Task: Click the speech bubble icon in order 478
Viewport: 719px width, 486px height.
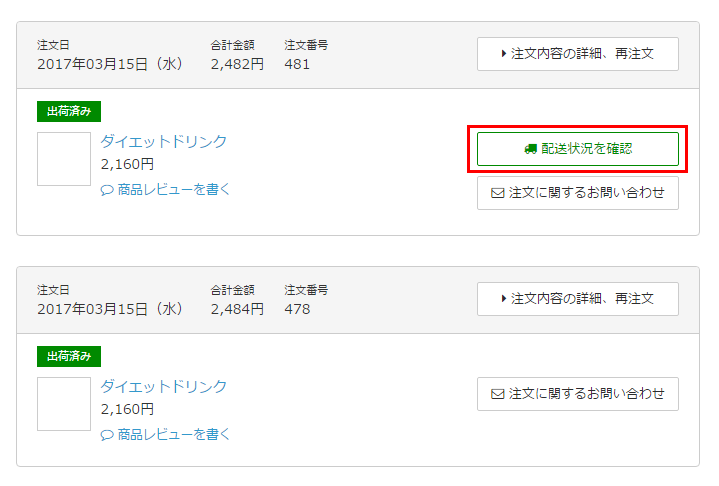Action: point(107,435)
